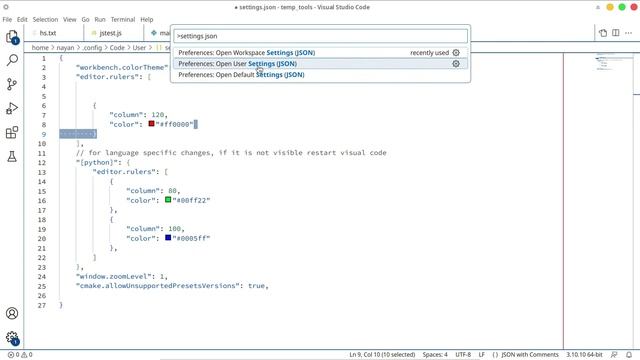Show errors and warnings count

(x=20, y=355)
